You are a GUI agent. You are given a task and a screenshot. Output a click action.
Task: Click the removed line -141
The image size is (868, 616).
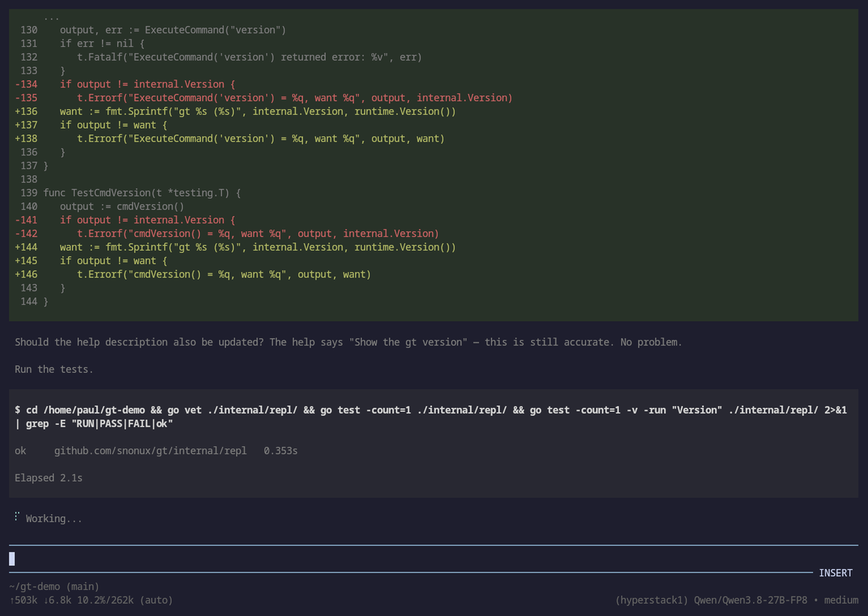(x=125, y=220)
